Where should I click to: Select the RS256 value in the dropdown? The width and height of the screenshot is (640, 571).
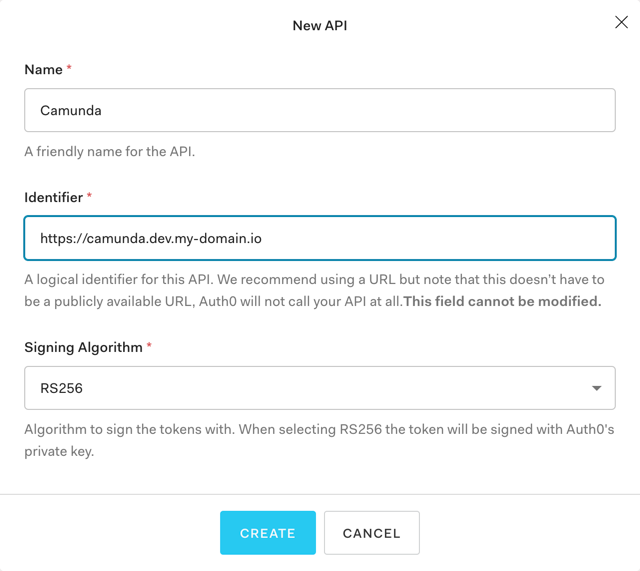click(61, 388)
